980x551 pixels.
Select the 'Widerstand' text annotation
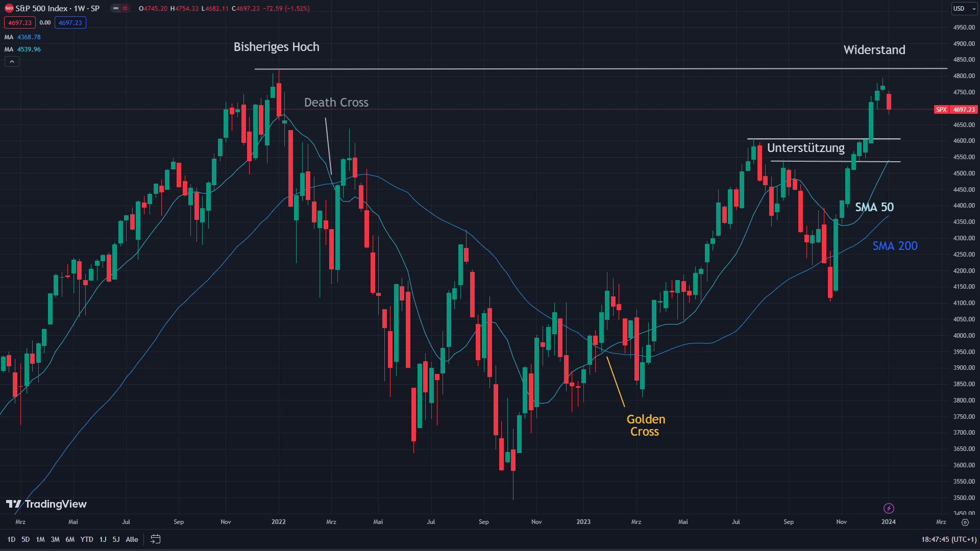pos(874,50)
